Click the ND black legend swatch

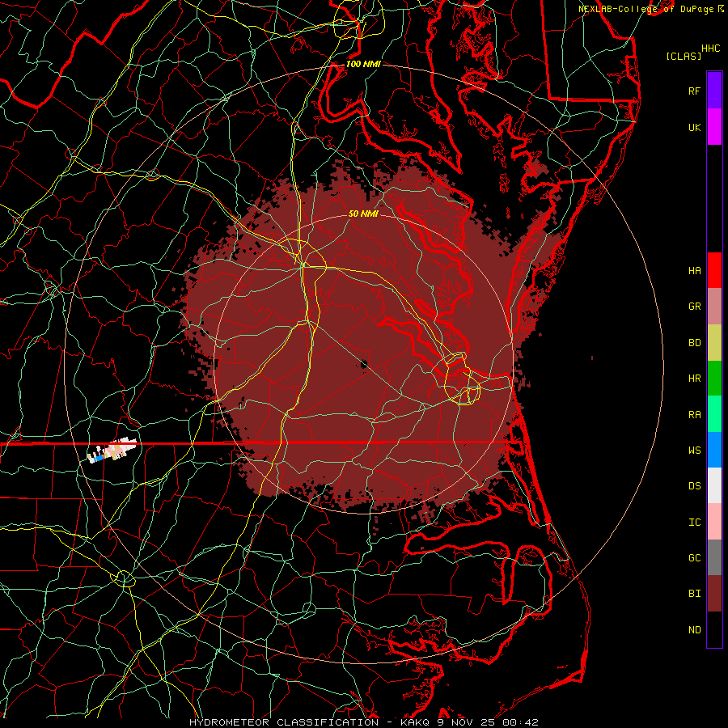(714, 629)
